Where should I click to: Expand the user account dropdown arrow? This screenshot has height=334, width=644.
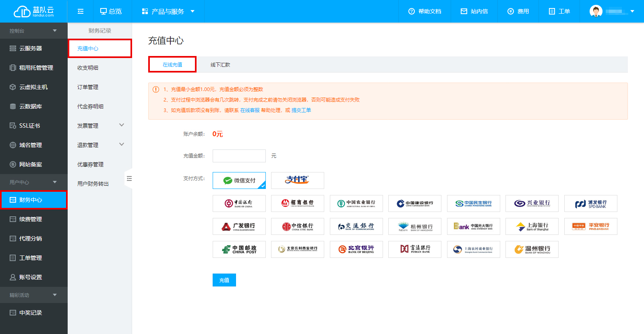[632, 11]
